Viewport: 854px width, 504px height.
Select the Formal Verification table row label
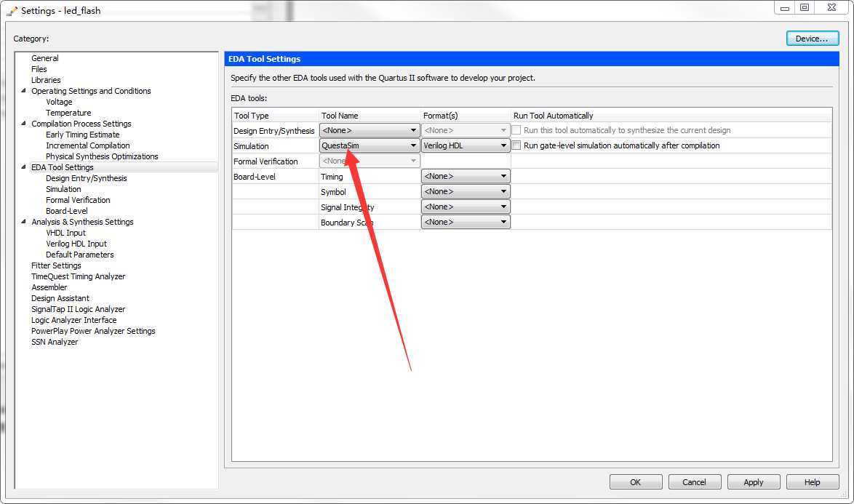click(266, 161)
